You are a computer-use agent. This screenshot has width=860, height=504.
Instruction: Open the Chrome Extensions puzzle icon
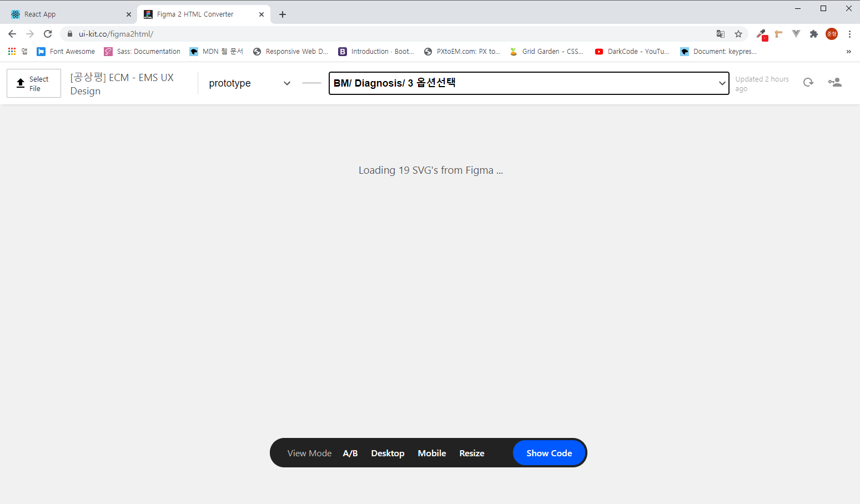tap(813, 34)
